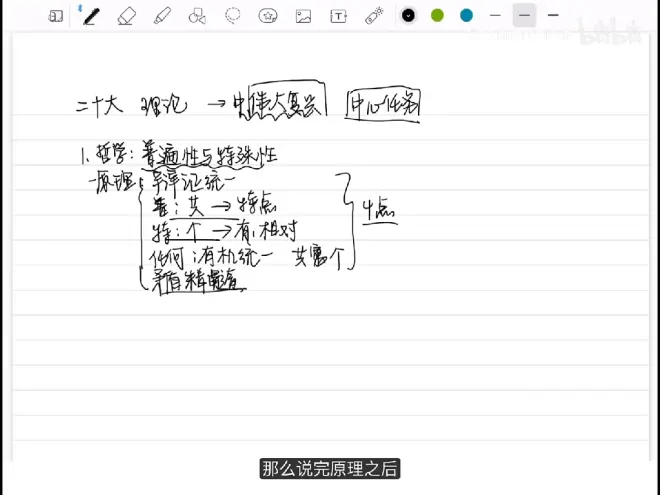Open the shapes tool
This screenshot has height=495, width=660.
click(197, 16)
